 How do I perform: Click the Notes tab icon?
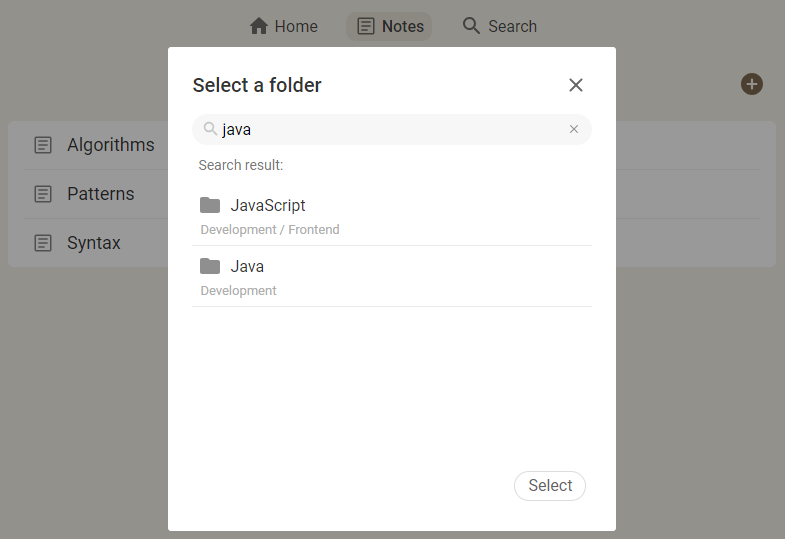(365, 26)
